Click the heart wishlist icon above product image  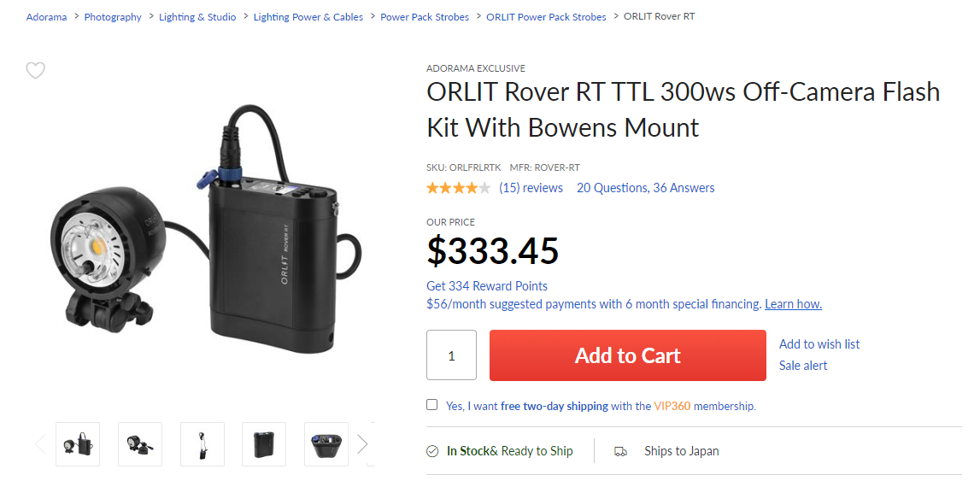(x=36, y=71)
